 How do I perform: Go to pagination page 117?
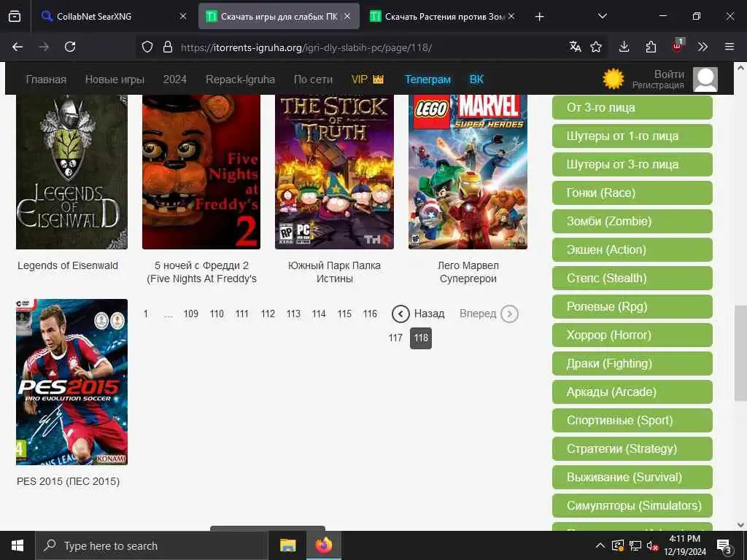[x=395, y=338]
